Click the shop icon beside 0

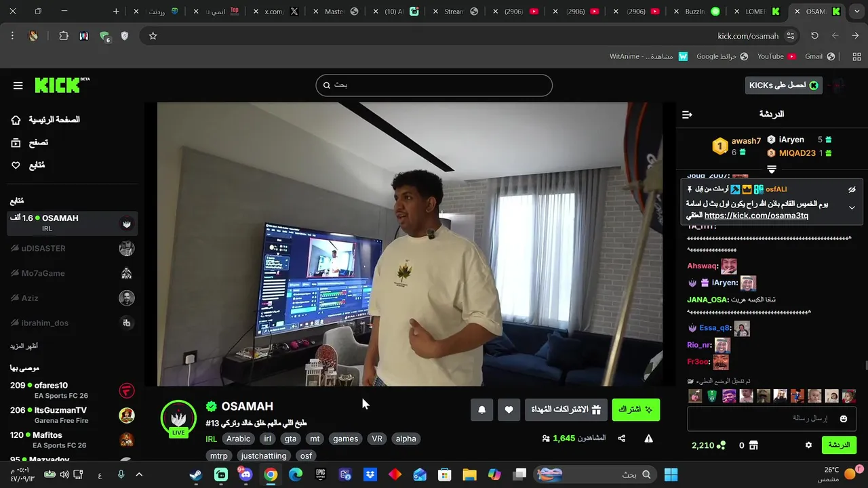coord(753,445)
